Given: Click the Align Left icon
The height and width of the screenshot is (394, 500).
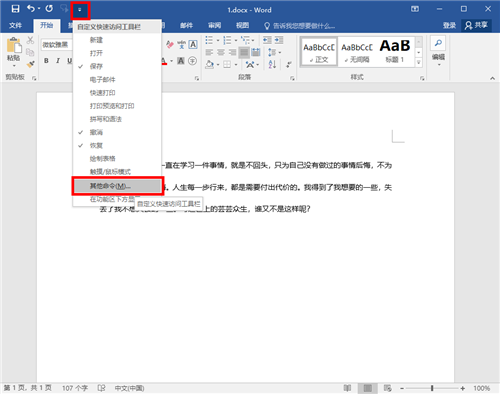Looking at the screenshot, I should 209,52.
